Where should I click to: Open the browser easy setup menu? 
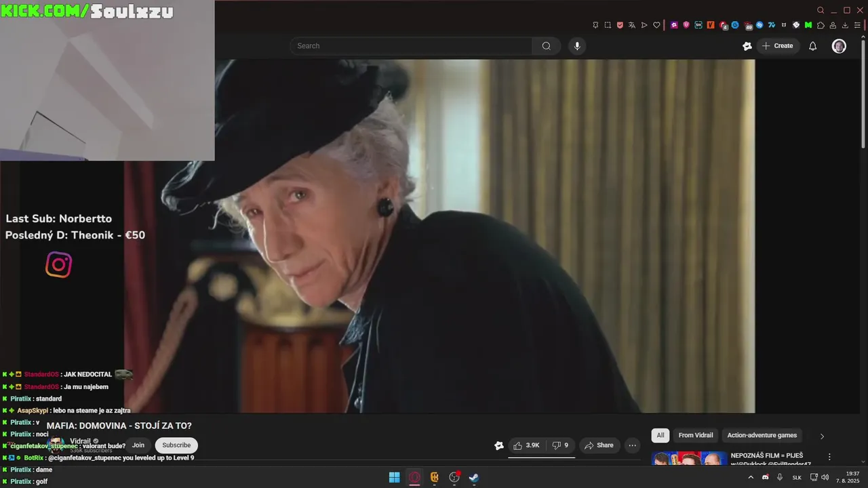click(x=857, y=25)
